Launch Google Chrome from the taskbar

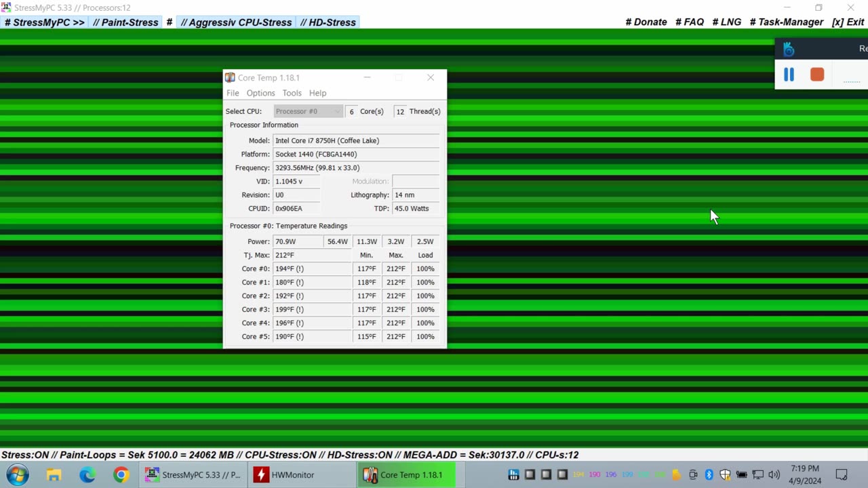[121, 474]
